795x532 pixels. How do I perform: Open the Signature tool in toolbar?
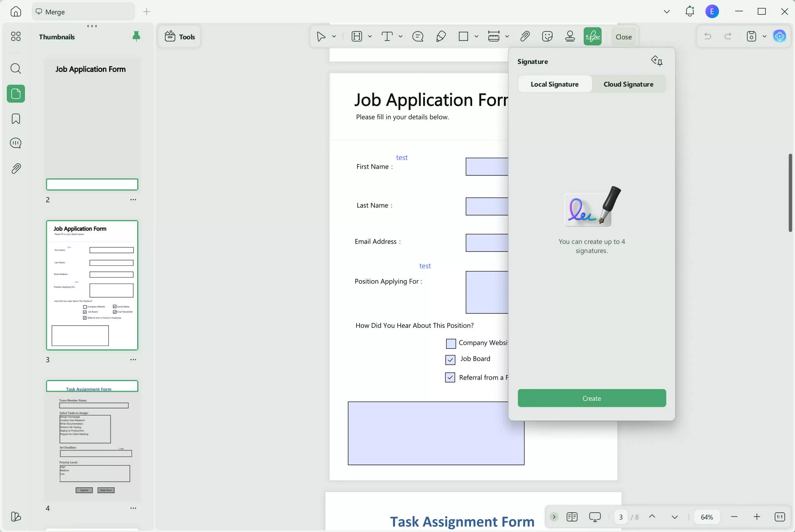tap(592, 37)
